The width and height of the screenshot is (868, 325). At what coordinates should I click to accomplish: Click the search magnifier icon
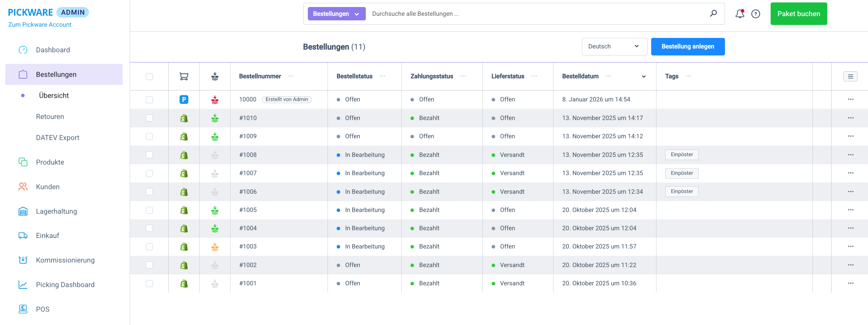tap(713, 13)
